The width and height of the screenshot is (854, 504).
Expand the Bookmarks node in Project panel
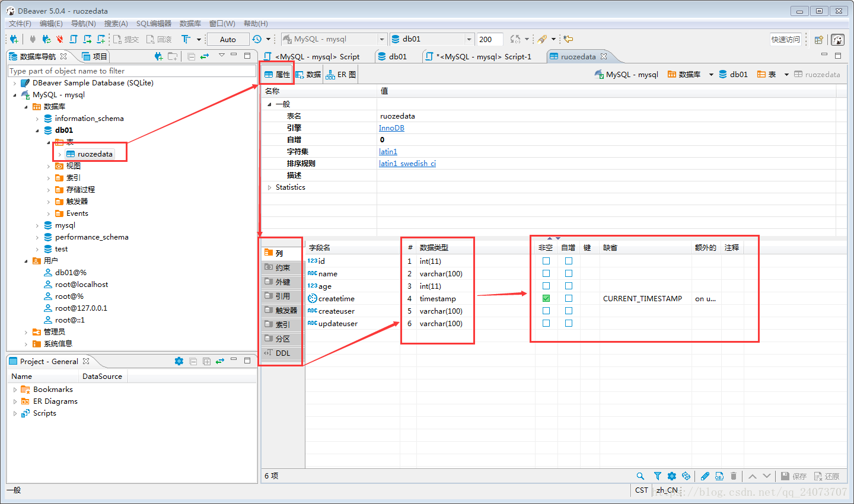(x=15, y=390)
